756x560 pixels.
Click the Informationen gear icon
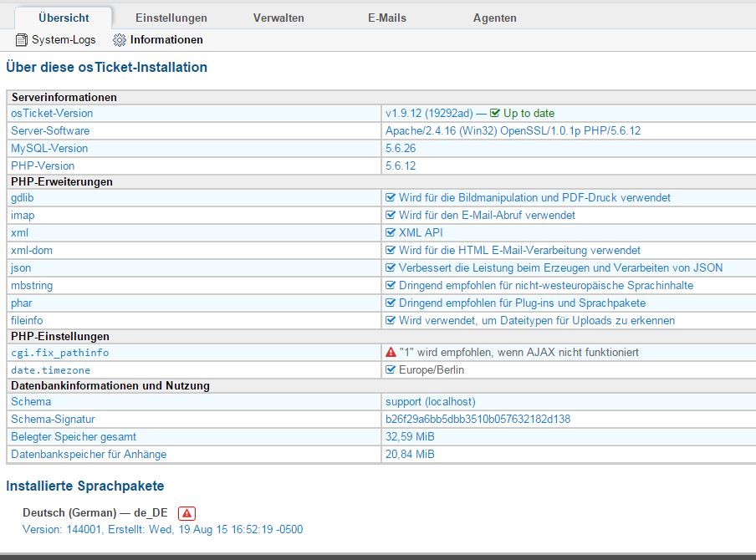(120, 40)
